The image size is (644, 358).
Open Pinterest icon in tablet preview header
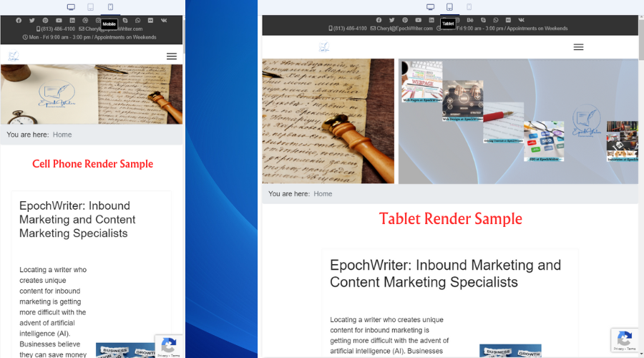coord(405,20)
